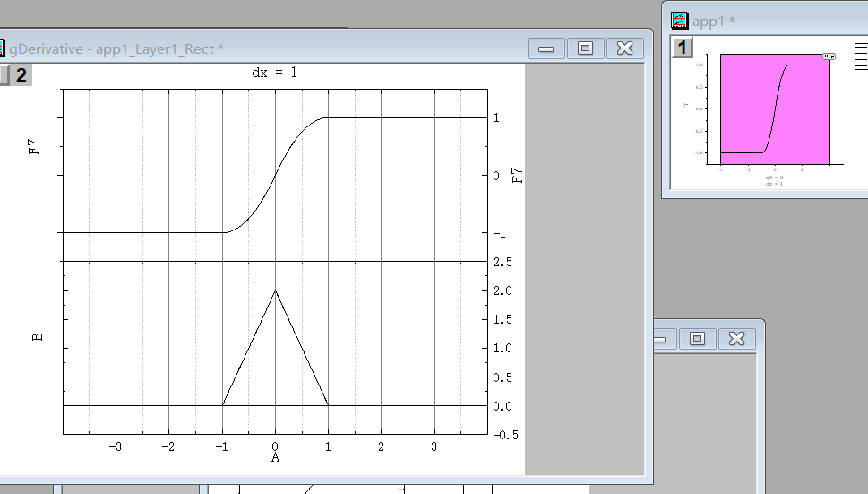Viewport: 868px width, 494px height.
Task: Click the B axis title on lower plot
Action: [37, 337]
